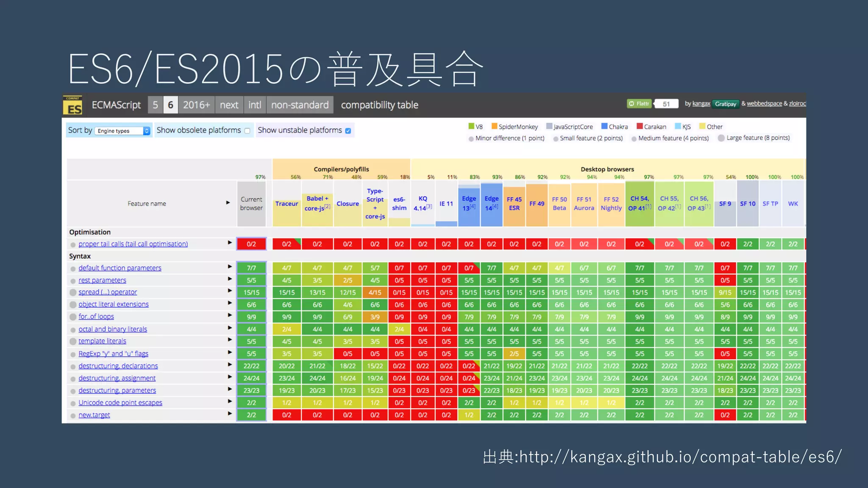Click the Babel + core-js column header

(x=317, y=204)
